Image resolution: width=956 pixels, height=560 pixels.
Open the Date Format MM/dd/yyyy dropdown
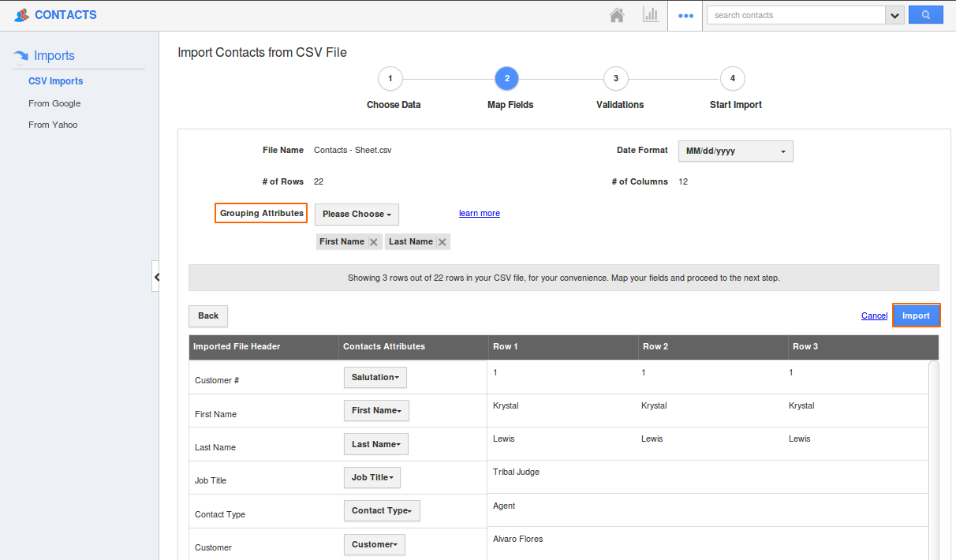(x=735, y=151)
